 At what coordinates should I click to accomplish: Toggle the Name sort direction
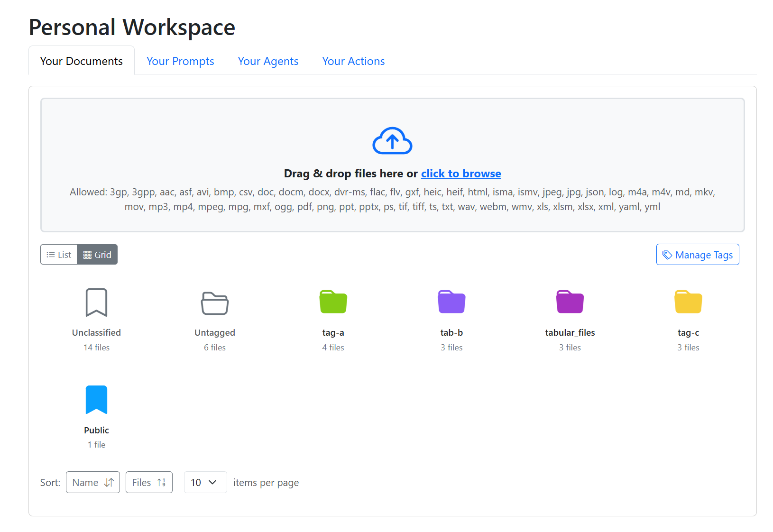tap(92, 482)
